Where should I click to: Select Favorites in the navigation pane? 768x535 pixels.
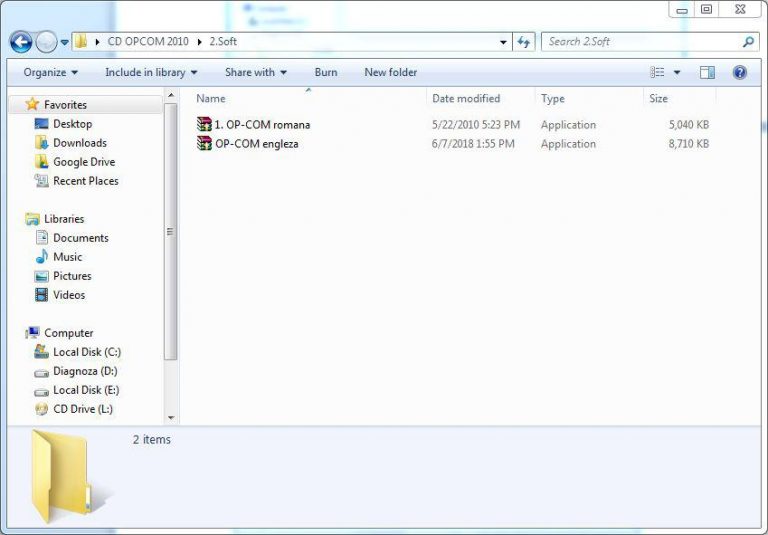(x=65, y=105)
